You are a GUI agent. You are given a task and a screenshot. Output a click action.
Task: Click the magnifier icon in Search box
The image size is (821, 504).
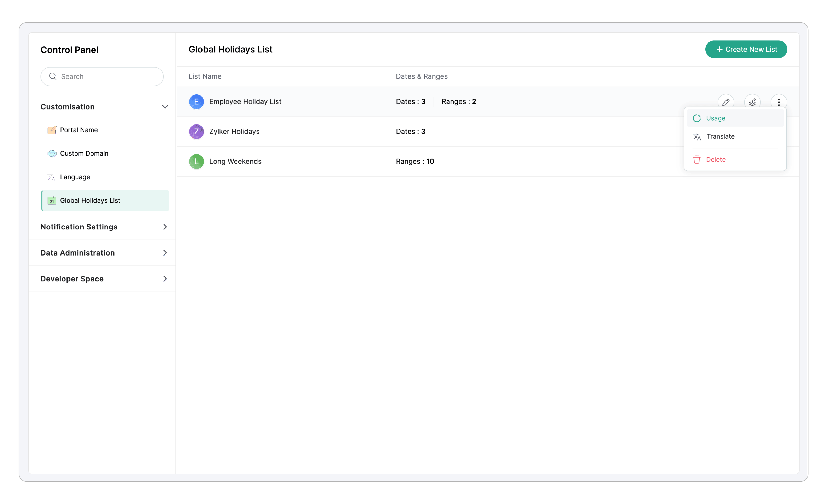click(53, 76)
